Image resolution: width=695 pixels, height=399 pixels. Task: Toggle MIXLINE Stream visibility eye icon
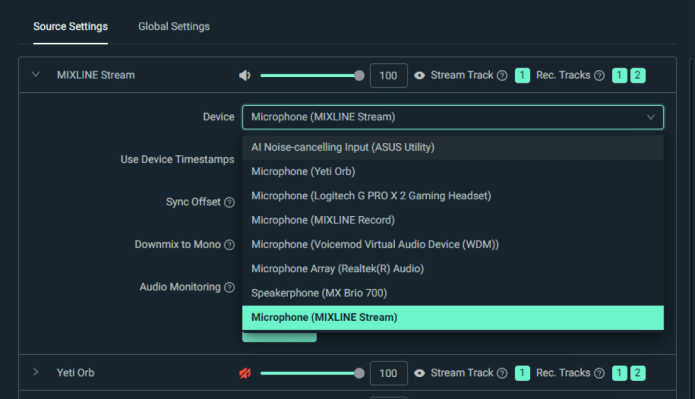point(419,75)
